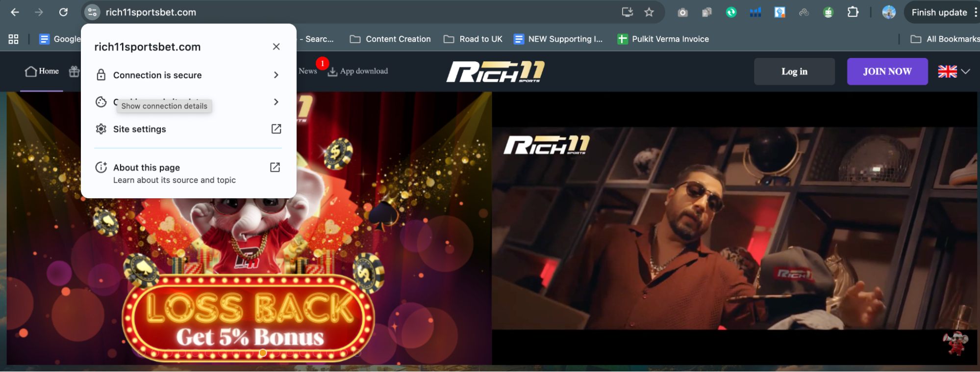Open the All Bookmarks folder
The image size is (980, 372).
pyautogui.click(x=945, y=39)
